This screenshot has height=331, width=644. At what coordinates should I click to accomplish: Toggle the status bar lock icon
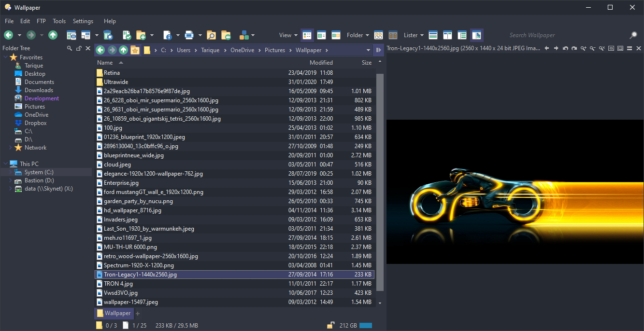[330, 326]
